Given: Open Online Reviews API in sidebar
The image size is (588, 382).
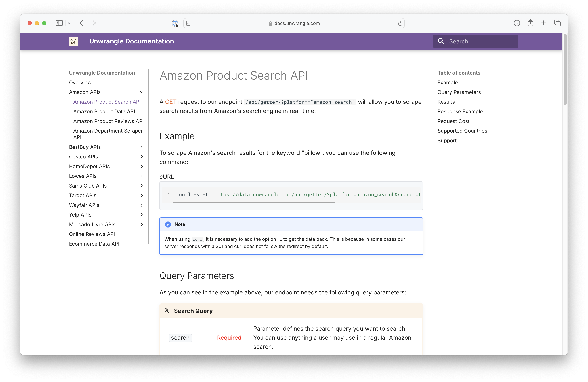Looking at the screenshot, I should pos(92,234).
